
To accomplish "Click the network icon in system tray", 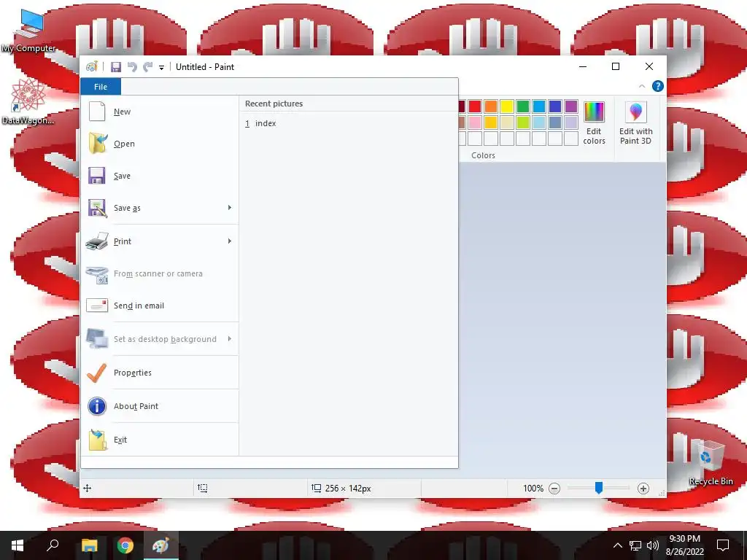I will (635, 545).
